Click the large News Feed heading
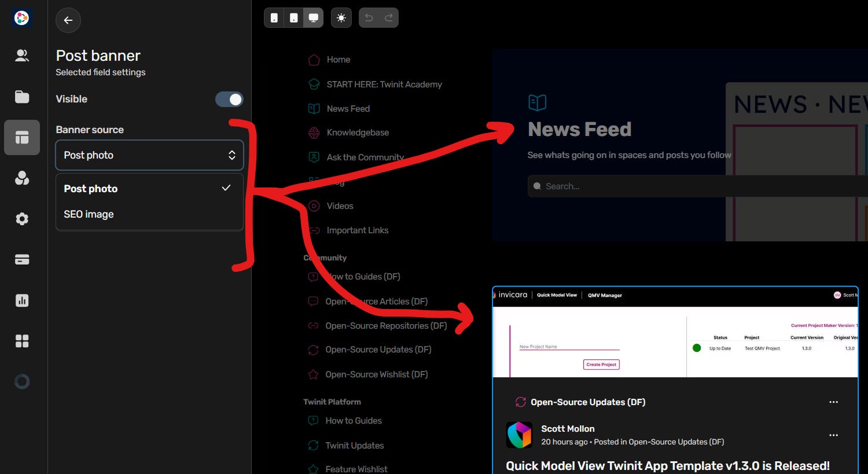 coord(579,129)
